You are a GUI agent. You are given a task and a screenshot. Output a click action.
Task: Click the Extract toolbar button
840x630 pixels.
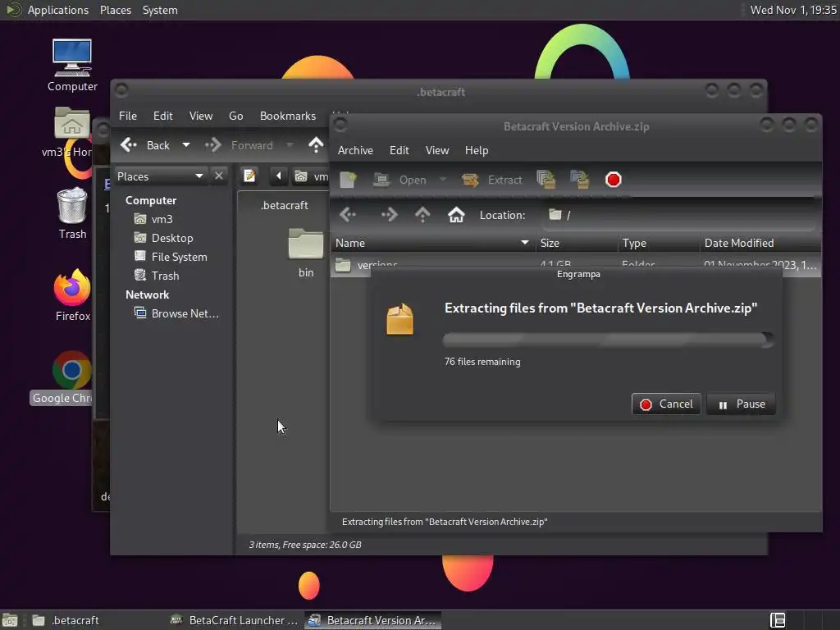[492, 180]
